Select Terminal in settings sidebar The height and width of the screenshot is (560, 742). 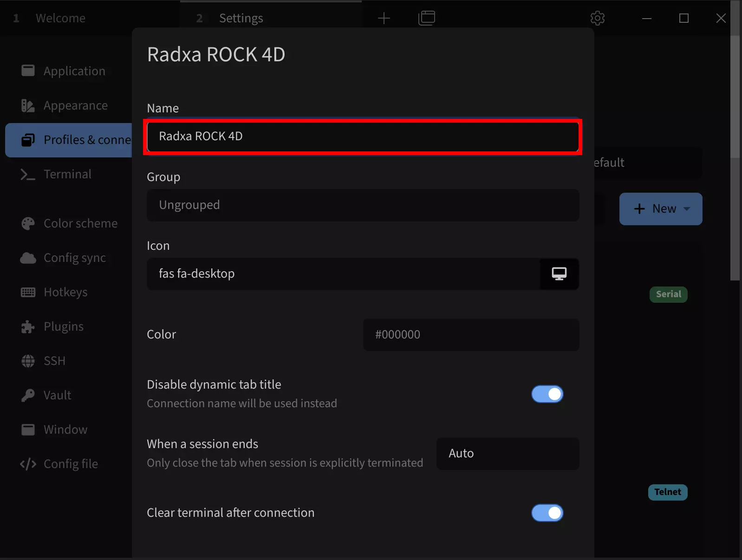click(67, 174)
